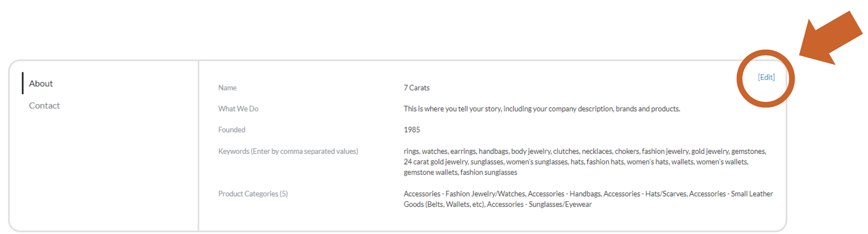Select the Founded label
Image resolution: width=868 pixels, height=234 pixels.
[x=232, y=129]
